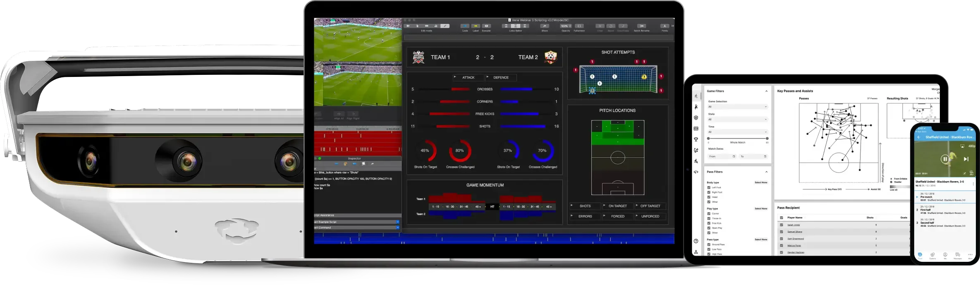Click the Fullscreen icon in laptop toolbar

[579, 26]
